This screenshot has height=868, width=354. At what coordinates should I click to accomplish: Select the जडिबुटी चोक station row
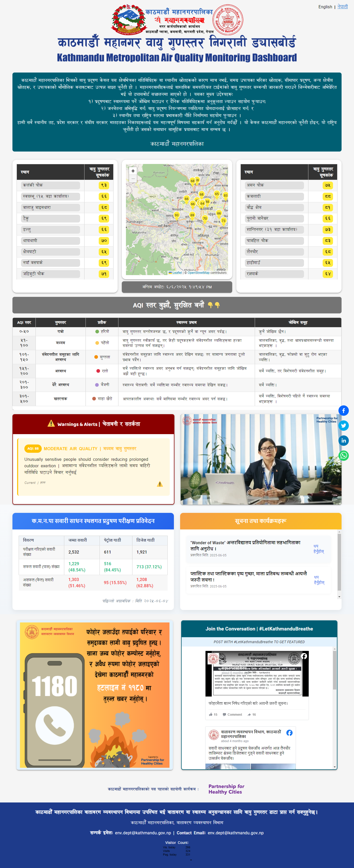(65, 274)
